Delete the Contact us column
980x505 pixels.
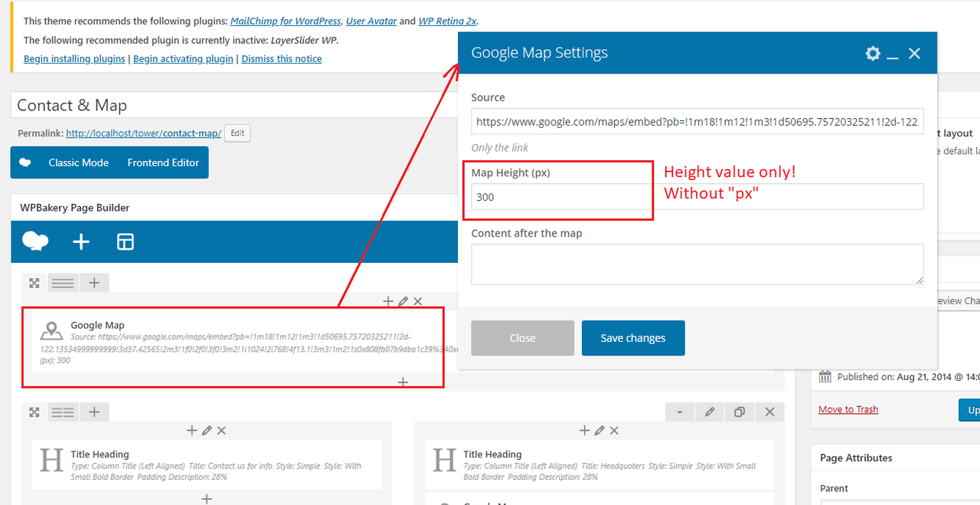(x=220, y=431)
